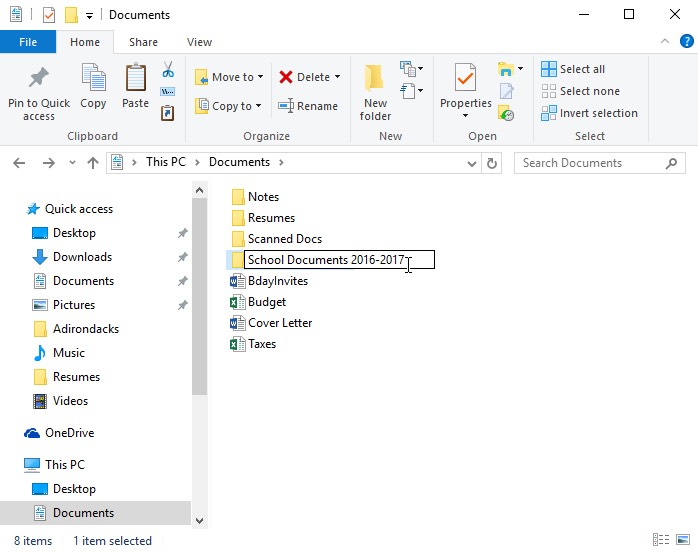Click the Pin to Quick access icon
The image size is (698, 552).
tap(39, 77)
